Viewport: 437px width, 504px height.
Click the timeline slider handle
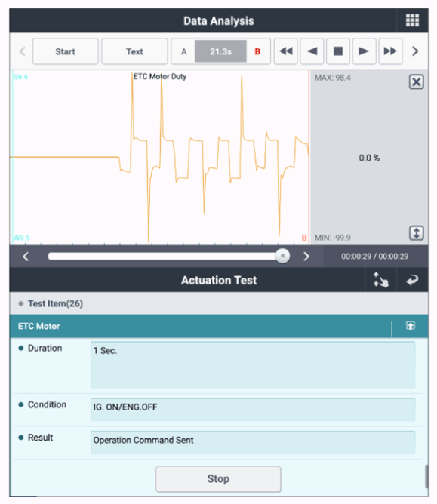[282, 257]
